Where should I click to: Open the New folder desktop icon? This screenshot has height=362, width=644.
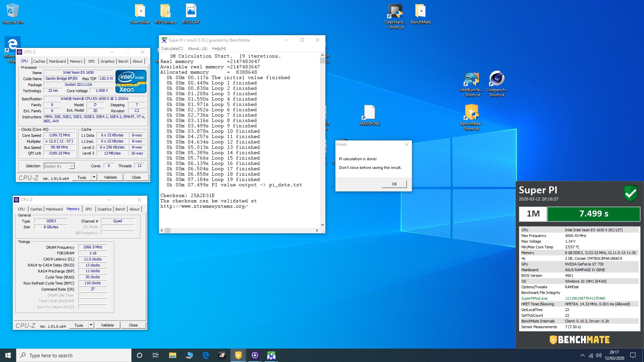[x=140, y=14]
